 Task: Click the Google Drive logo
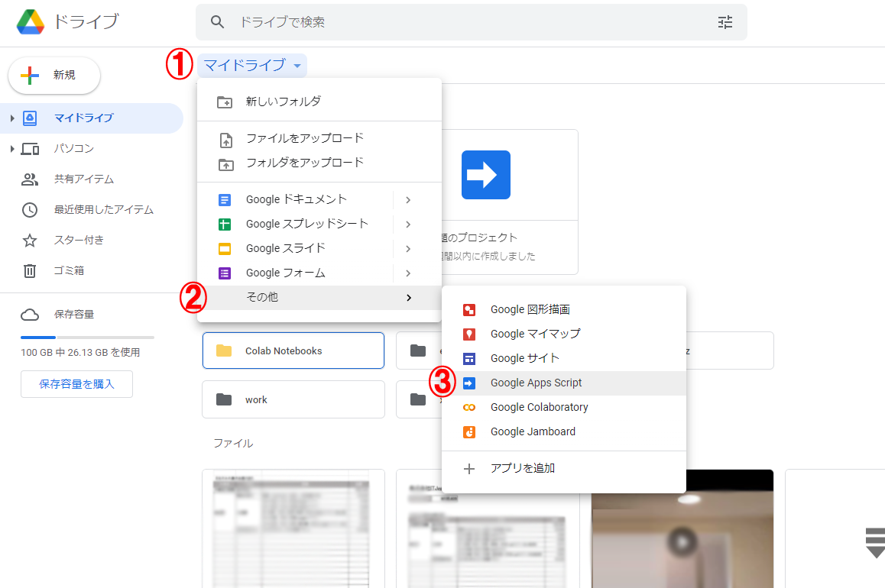tap(31, 22)
